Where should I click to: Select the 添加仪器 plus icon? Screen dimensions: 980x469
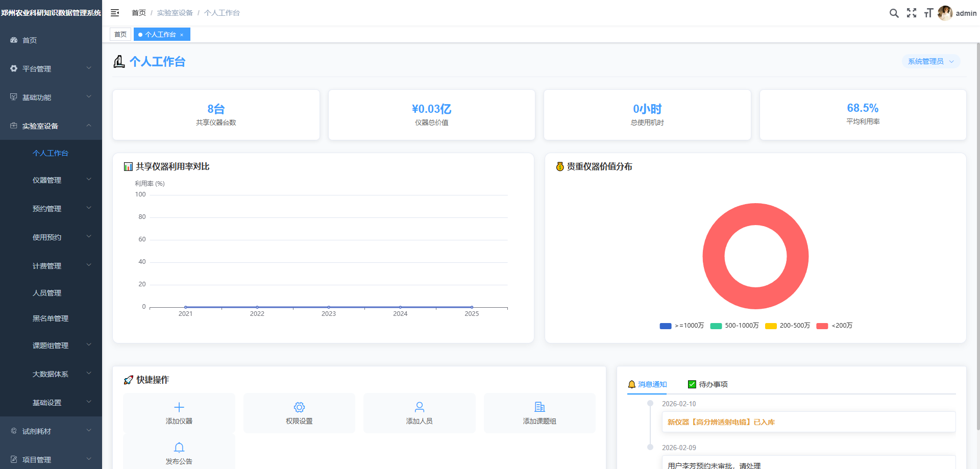[179, 407]
